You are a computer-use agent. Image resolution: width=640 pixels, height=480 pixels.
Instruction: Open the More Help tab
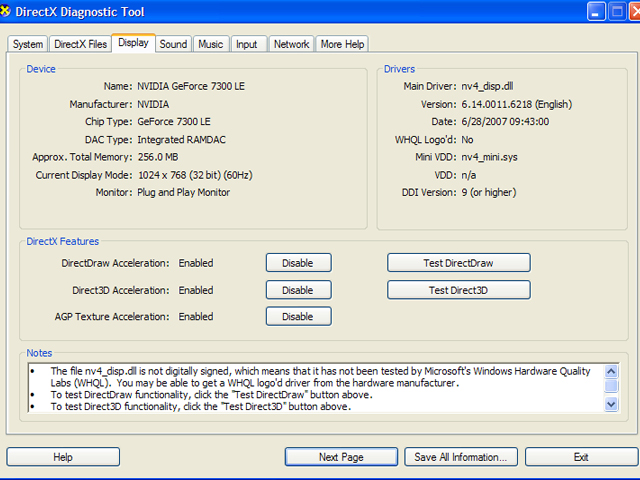[343, 44]
